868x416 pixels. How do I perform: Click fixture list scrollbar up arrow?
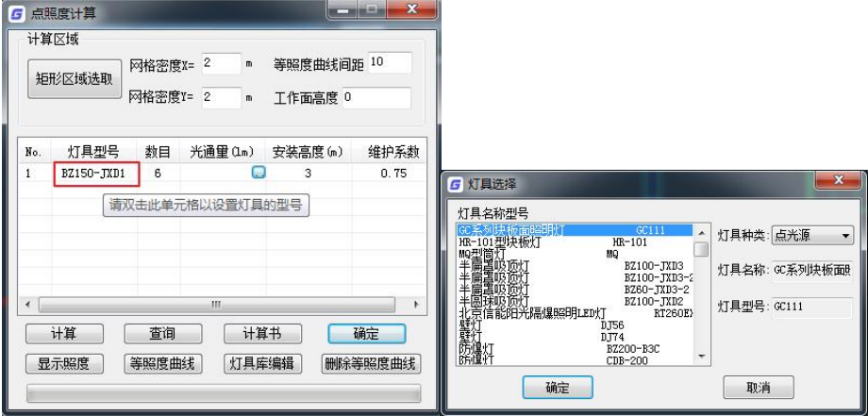pos(701,232)
